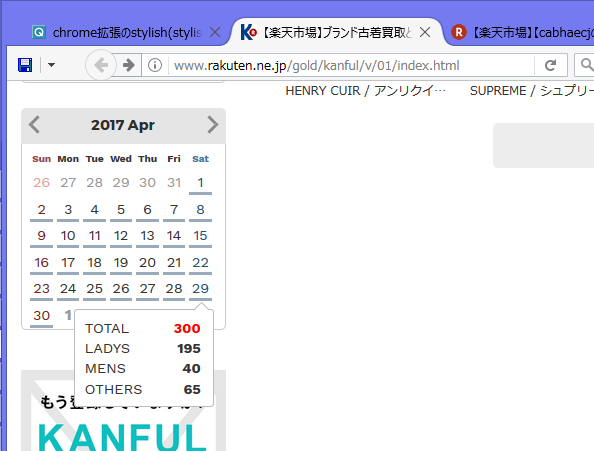This screenshot has height=451, width=594.
Task: Select April 30 on the calendar
Action: coord(41,316)
